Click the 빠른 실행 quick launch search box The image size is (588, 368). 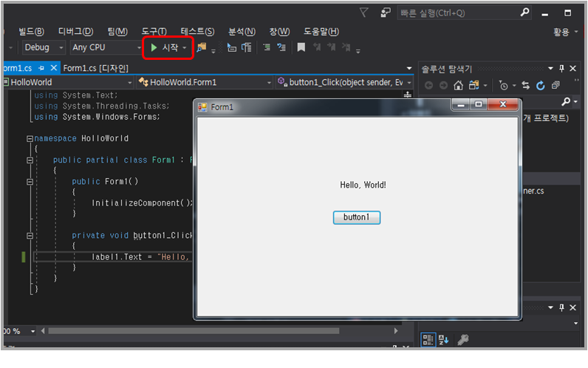tap(458, 13)
